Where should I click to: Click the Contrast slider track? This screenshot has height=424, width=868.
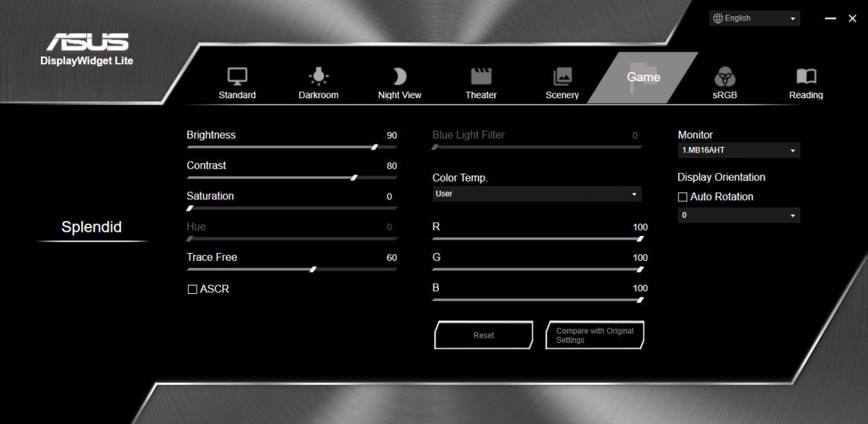coord(292,177)
